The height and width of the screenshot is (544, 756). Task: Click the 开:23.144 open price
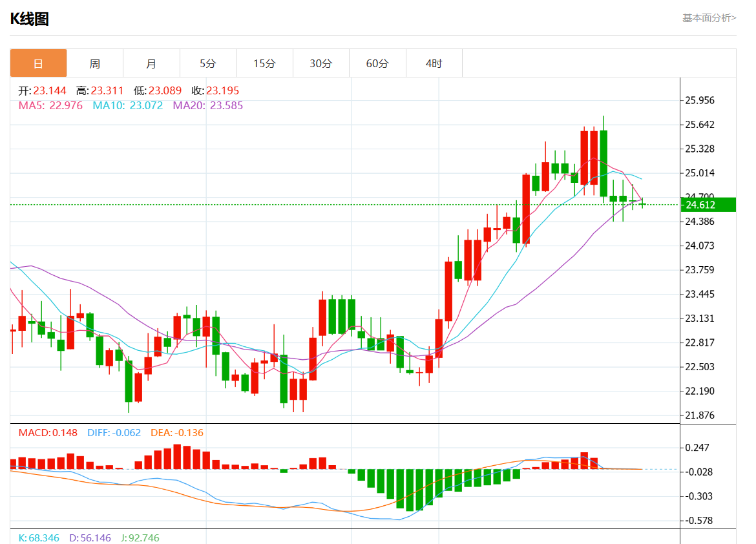(x=43, y=90)
